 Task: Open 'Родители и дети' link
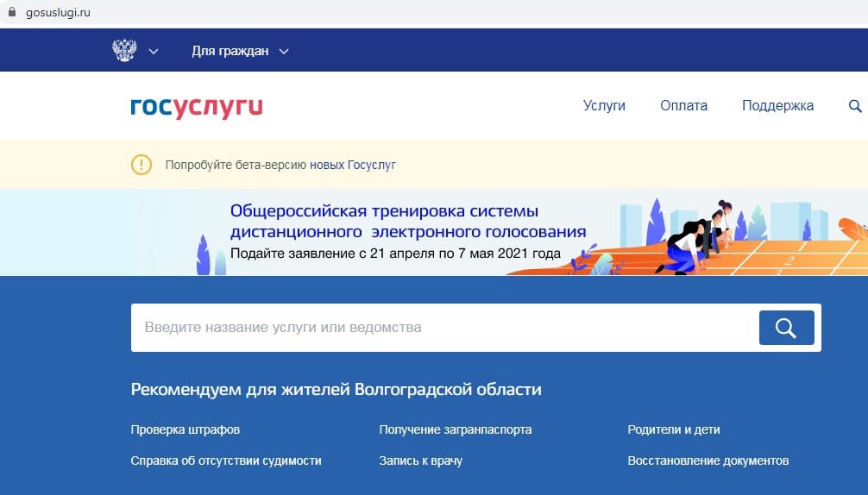tap(674, 429)
